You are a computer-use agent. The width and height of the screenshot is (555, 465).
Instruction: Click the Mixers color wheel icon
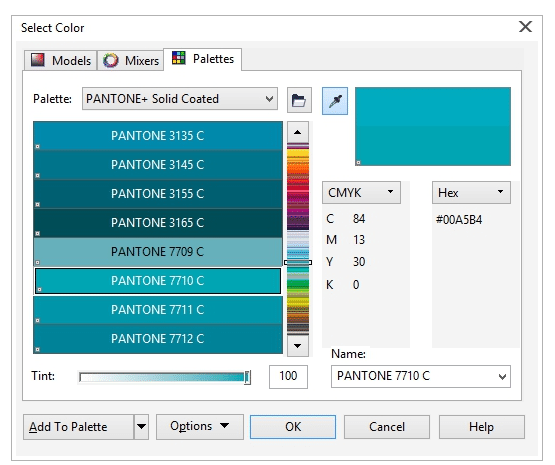point(110,60)
